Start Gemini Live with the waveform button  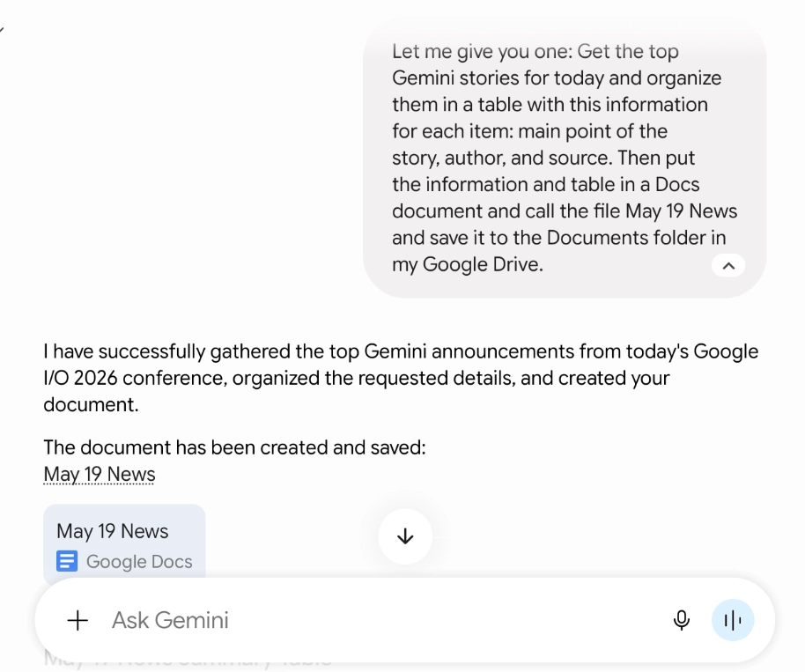tap(733, 620)
